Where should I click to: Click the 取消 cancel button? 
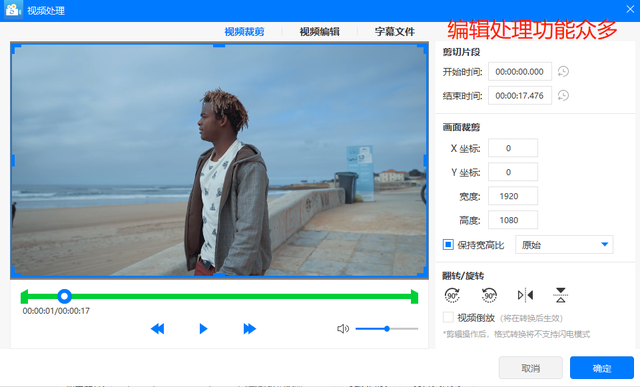click(531, 368)
